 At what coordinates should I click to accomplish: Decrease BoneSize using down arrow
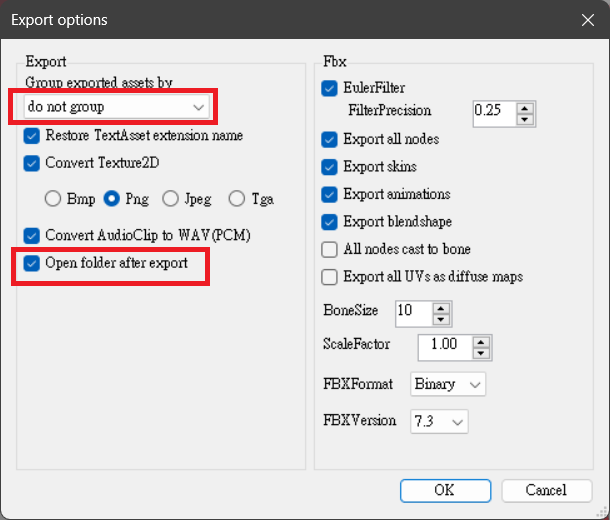(441, 319)
